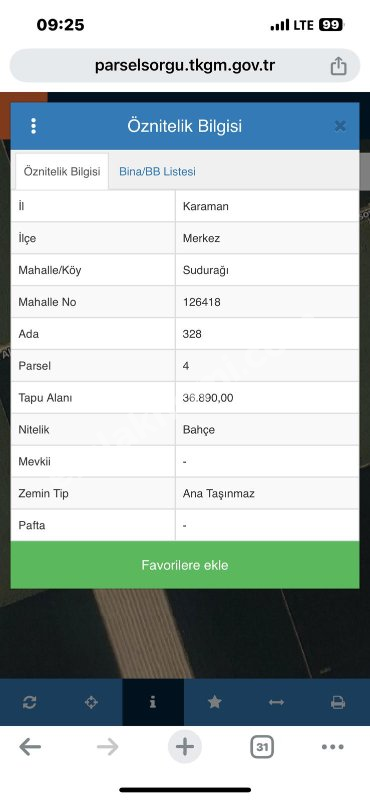Open the browser more options menu
370x800 pixels.
click(333, 747)
